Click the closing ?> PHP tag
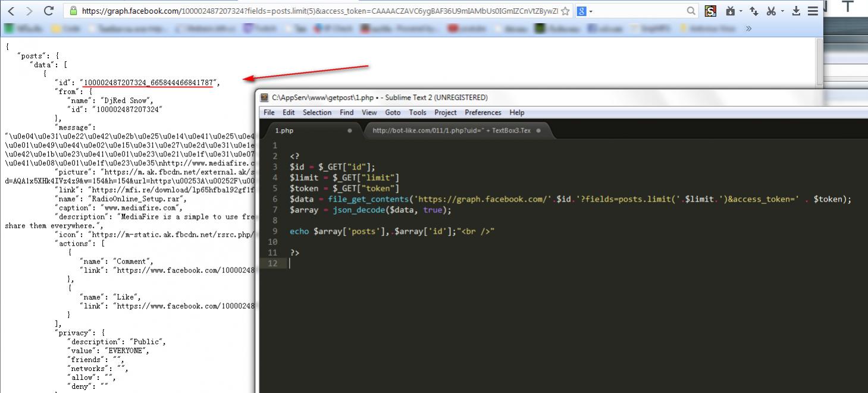This screenshot has width=868, height=393. (x=294, y=253)
